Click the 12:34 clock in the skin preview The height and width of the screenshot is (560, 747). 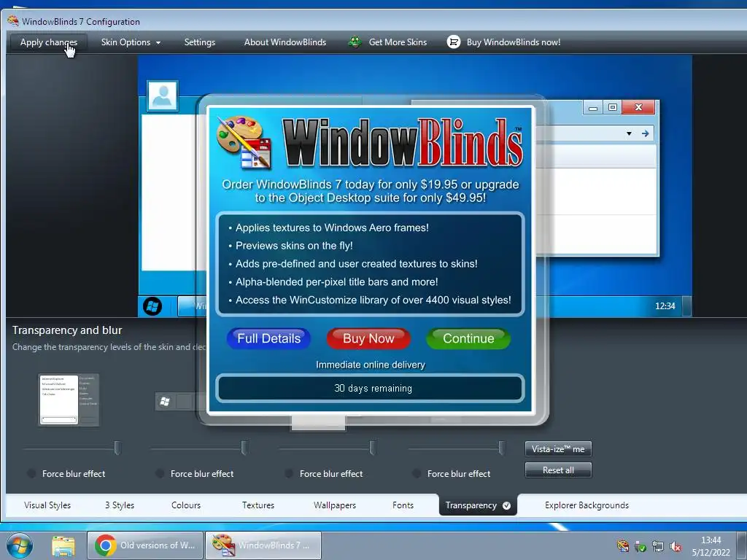(x=665, y=306)
